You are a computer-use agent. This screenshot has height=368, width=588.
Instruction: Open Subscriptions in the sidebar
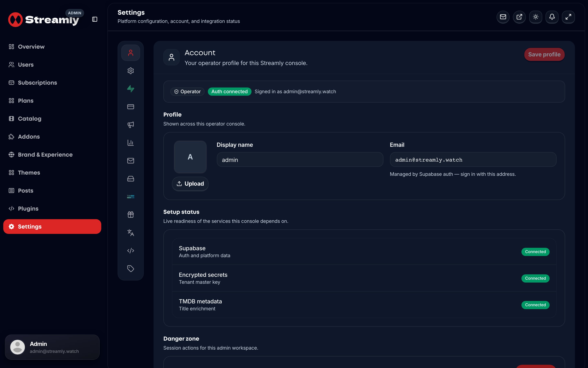[x=52, y=83]
